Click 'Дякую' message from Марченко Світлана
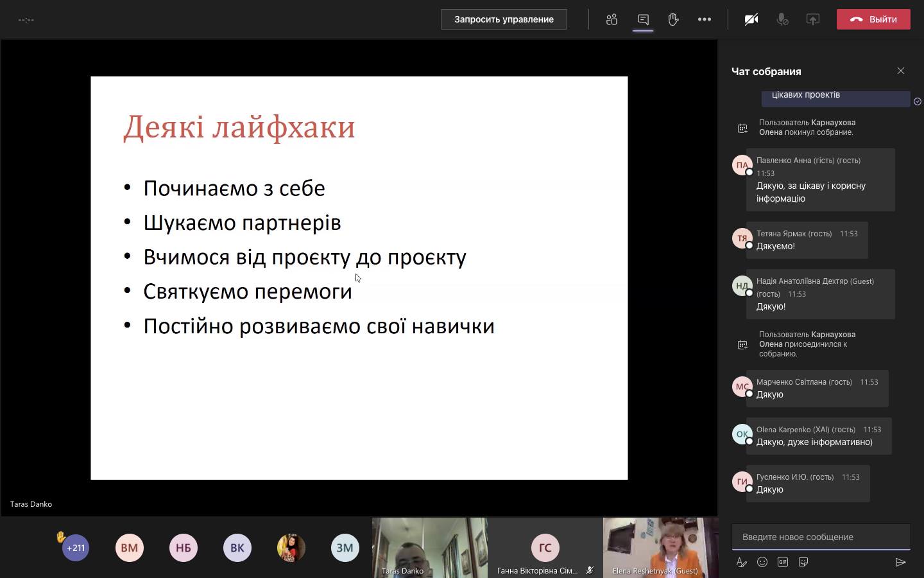 click(770, 394)
